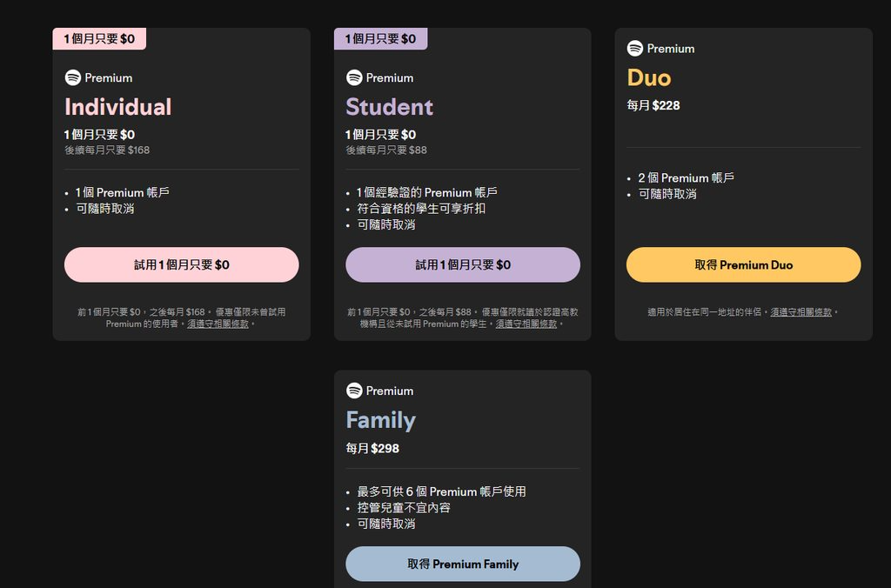Screen dimensions: 891x588
Task: Open the 須遵守相關條款 link on the Duo card
Action: pos(801,311)
